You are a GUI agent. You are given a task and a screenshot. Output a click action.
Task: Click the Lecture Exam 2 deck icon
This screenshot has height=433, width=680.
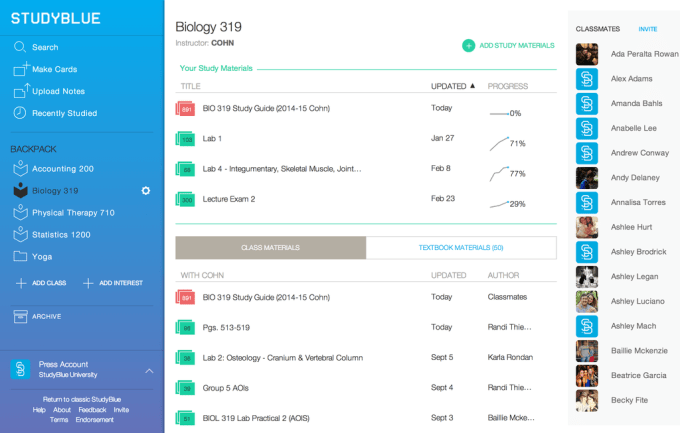185,199
